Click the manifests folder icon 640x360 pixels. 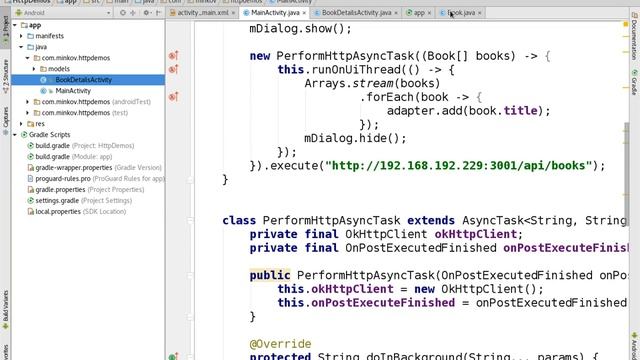tap(31, 36)
